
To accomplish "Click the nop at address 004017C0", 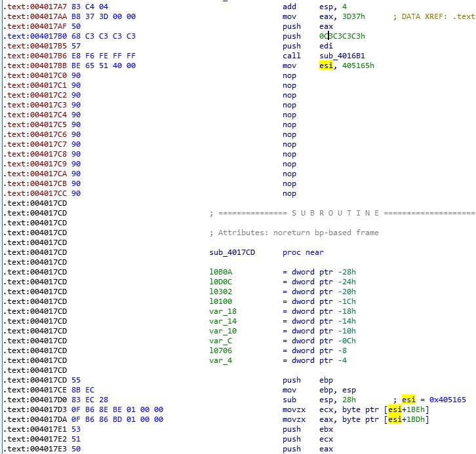I will click(289, 75).
